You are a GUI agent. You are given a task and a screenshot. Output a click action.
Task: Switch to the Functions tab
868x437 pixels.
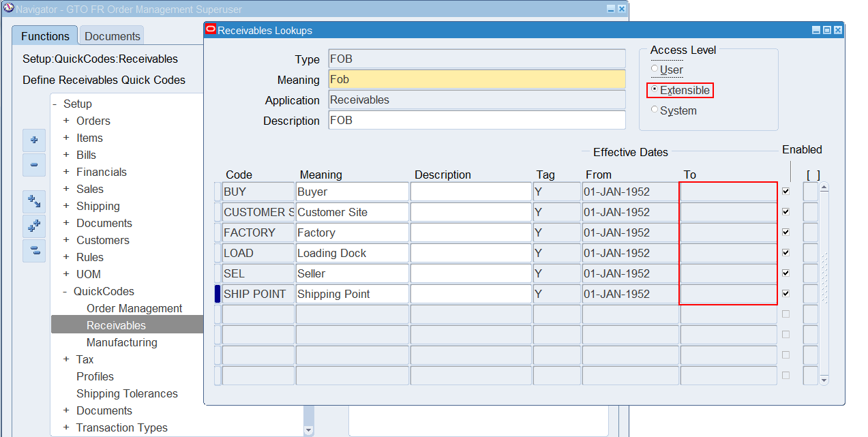[44, 35]
